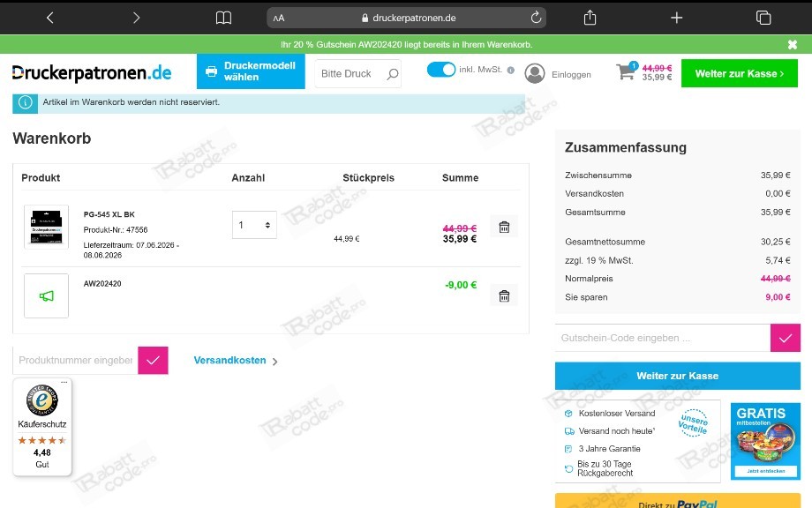
Task: Click 30 Tage Rückgaberecht icon
Action: (x=568, y=468)
